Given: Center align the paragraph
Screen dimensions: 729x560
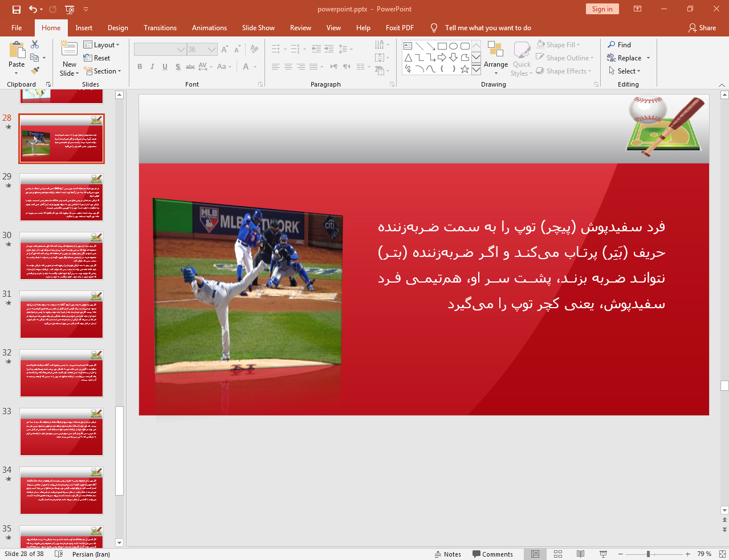Looking at the screenshot, I should [288, 67].
